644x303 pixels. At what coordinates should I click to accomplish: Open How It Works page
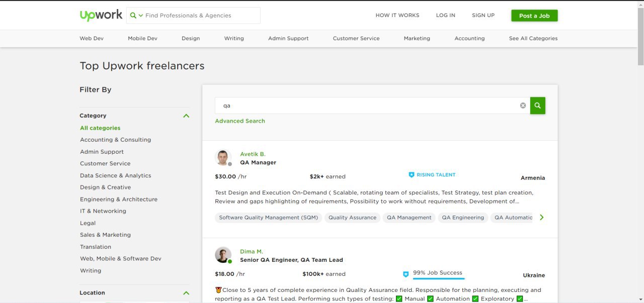(397, 16)
